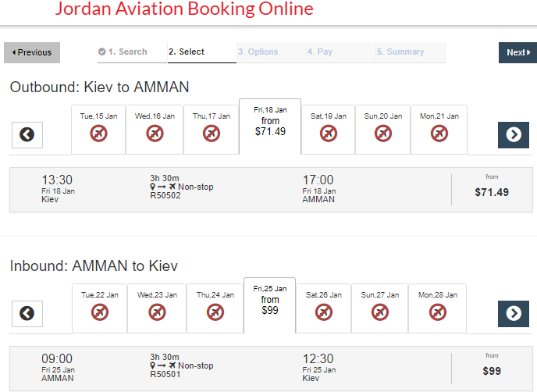Click outbound previous dates arrow icon
This screenshot has width=537, height=392.
point(27,134)
